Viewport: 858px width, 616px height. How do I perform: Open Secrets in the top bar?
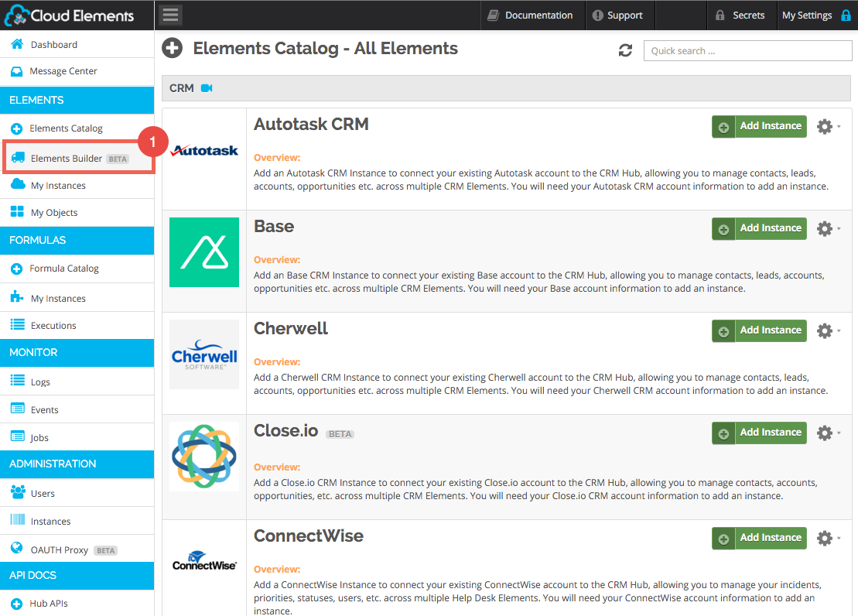(740, 15)
